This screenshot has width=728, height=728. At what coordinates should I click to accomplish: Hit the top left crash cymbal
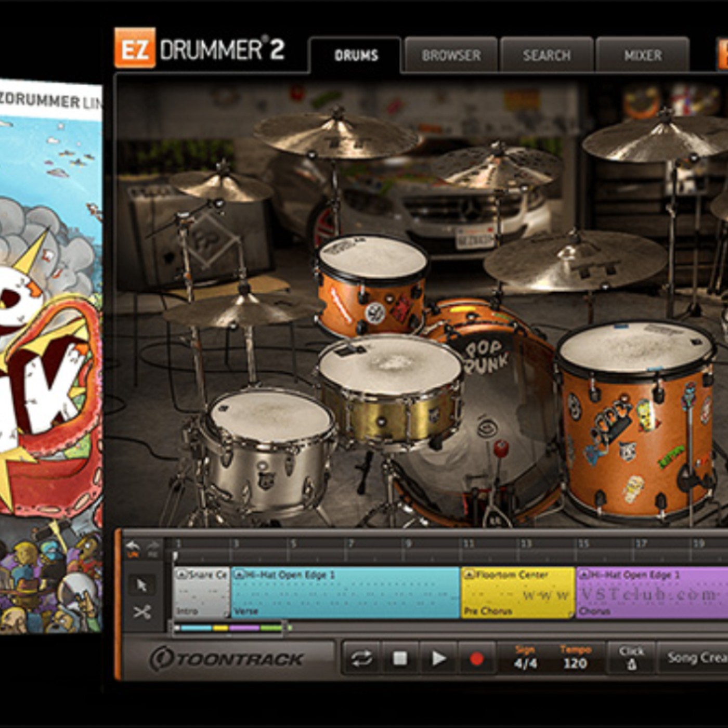[337, 134]
